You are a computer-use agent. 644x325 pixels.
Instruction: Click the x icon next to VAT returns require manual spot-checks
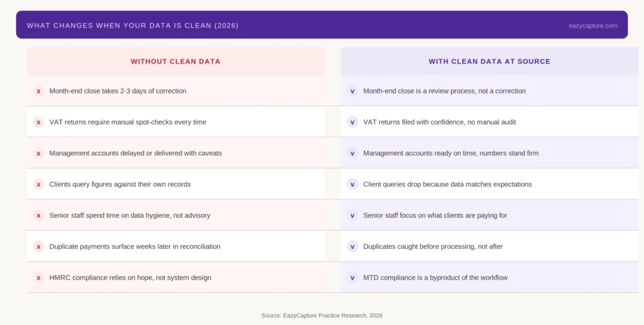(x=38, y=122)
